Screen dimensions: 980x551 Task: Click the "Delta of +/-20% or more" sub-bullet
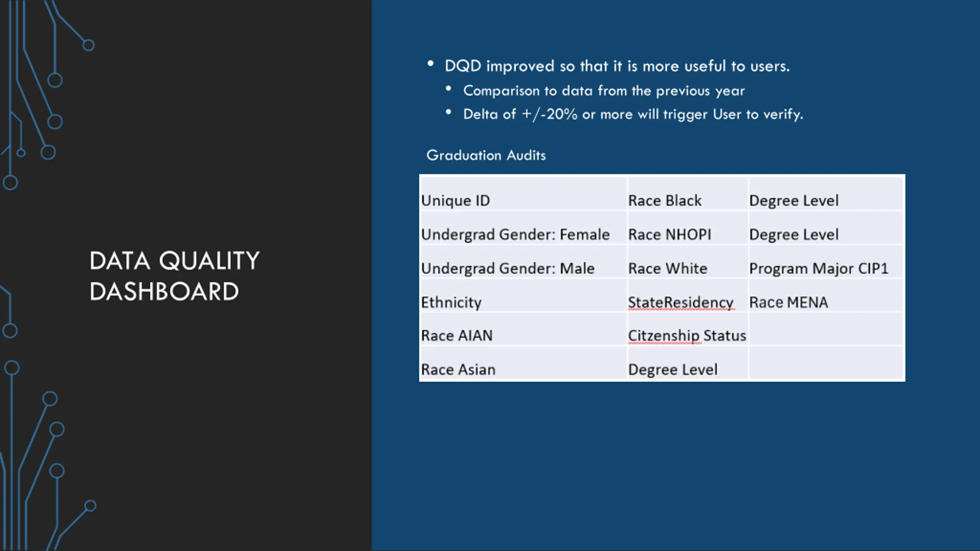coord(633,114)
